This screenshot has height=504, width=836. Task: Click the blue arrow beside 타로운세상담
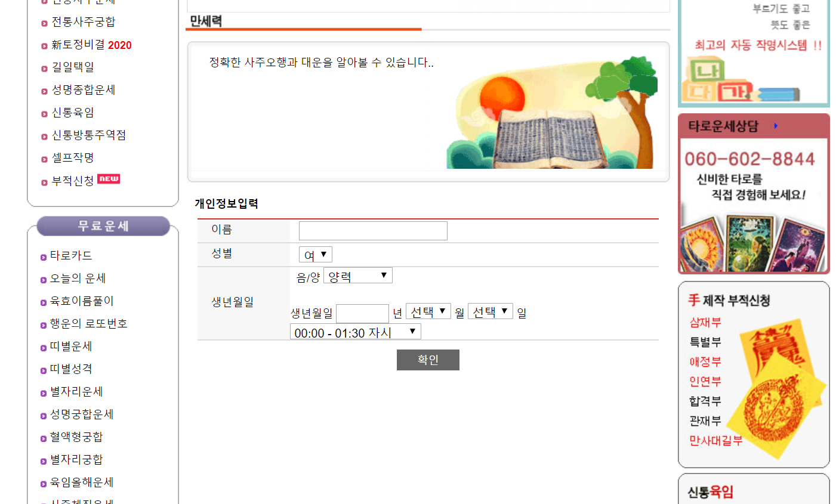776,126
